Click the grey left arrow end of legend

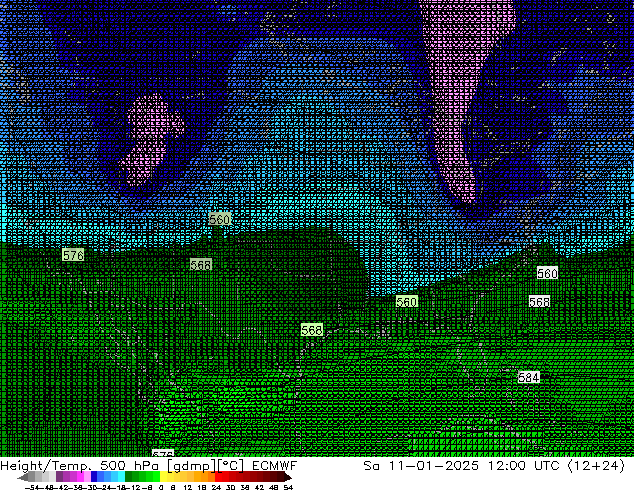pos(23,477)
